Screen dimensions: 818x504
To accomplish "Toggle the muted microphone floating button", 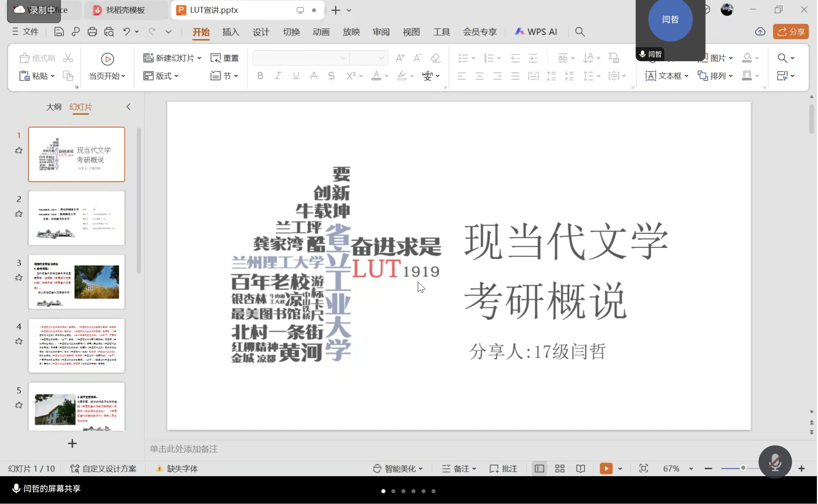I will coord(775,462).
